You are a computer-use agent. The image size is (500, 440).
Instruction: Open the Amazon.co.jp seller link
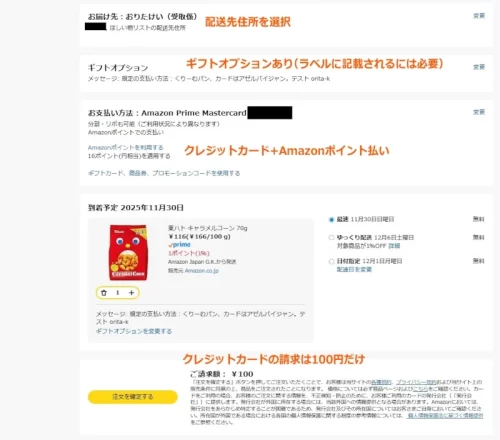pos(202,271)
